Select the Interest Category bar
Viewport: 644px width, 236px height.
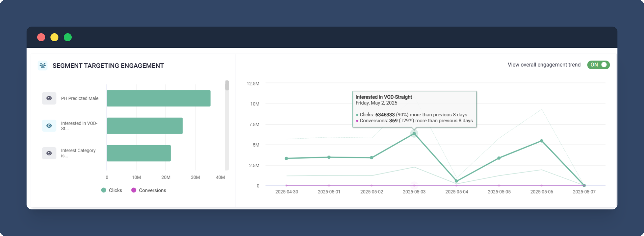click(x=138, y=153)
